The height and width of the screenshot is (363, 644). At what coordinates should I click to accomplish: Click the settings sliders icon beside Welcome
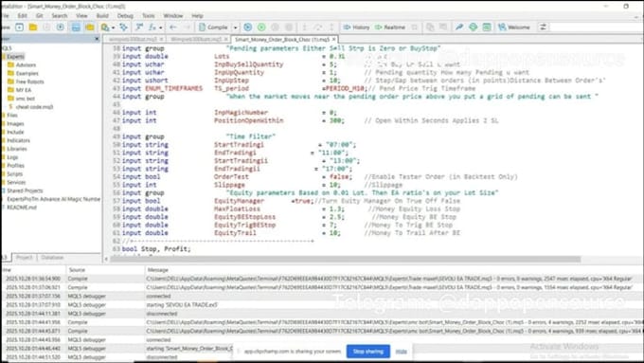coord(543,27)
